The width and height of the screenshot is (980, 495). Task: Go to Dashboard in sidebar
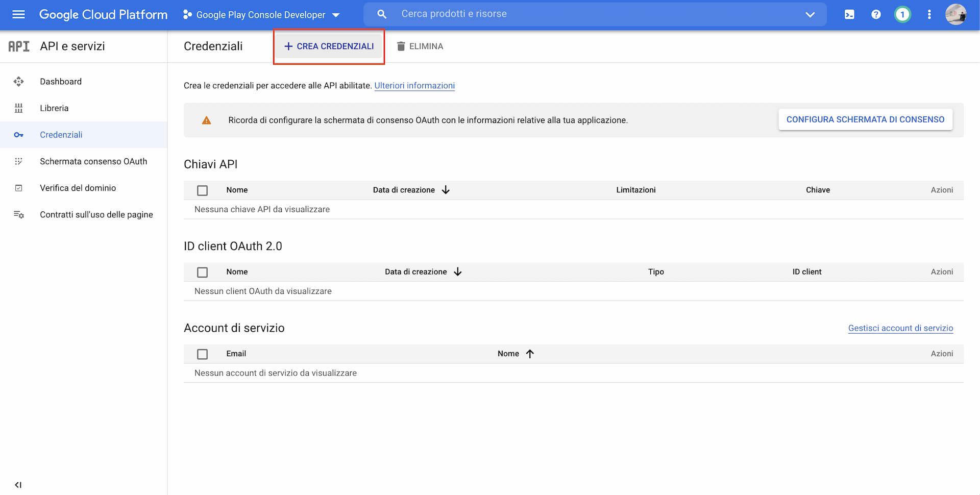click(60, 82)
